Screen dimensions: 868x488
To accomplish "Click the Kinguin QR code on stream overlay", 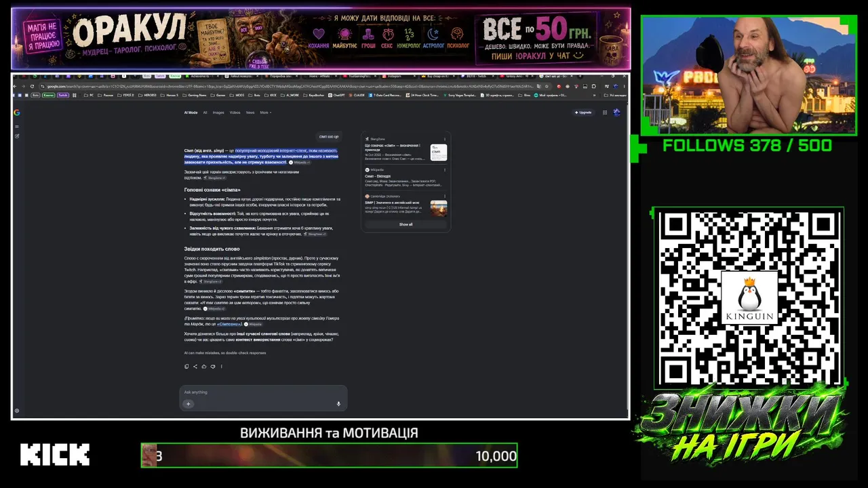I will (x=748, y=298).
